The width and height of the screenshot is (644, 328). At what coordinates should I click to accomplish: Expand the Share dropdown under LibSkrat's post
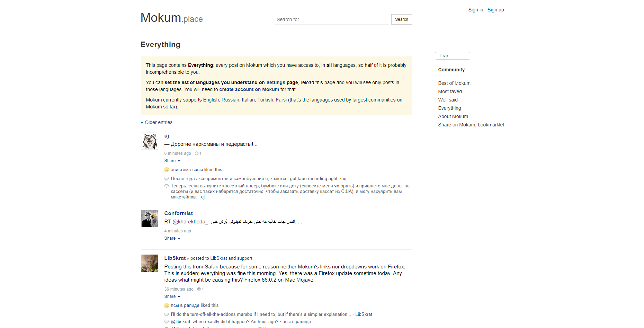point(172,296)
